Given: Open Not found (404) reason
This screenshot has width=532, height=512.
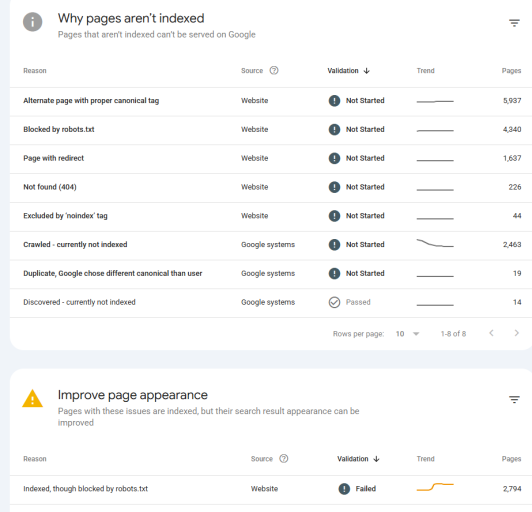Looking at the screenshot, I should pyautogui.click(x=50, y=187).
